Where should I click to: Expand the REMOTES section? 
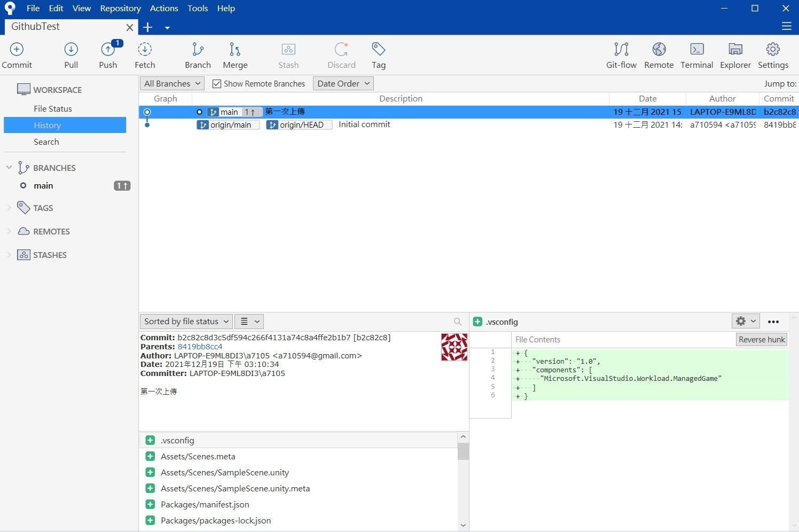pyautogui.click(x=9, y=232)
